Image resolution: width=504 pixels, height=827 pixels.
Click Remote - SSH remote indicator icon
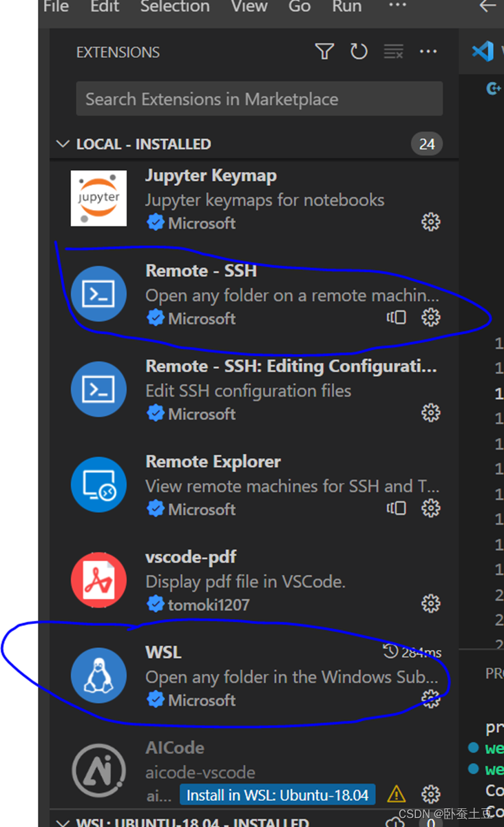point(397,317)
